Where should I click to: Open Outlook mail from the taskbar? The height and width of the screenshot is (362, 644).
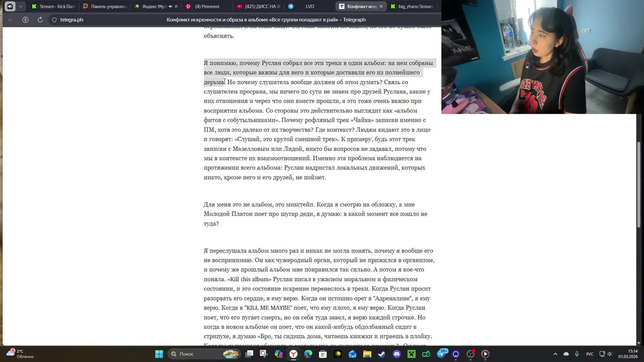(x=352, y=354)
